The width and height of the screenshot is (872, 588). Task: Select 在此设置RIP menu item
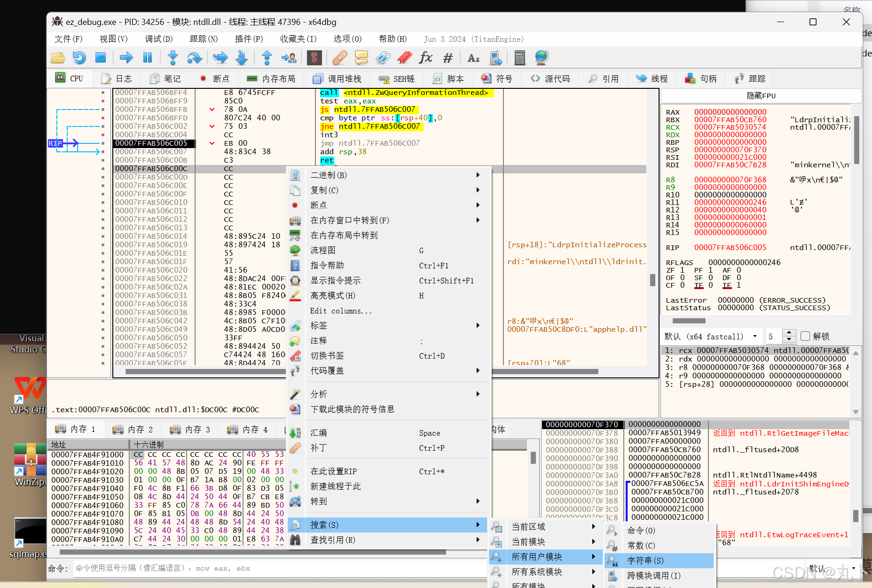pos(389,471)
